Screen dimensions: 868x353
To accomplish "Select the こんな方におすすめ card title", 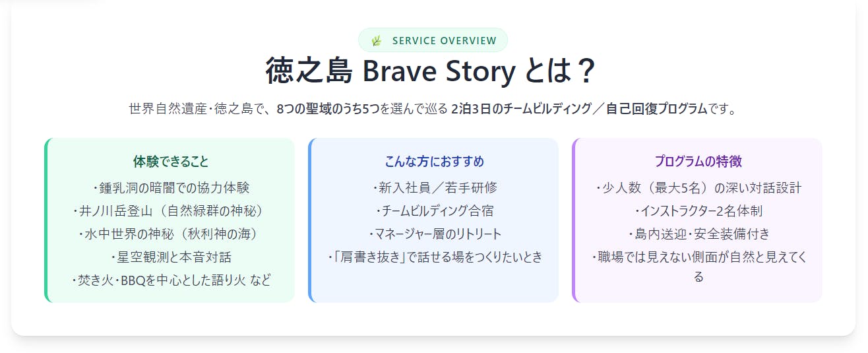I will [x=435, y=162].
